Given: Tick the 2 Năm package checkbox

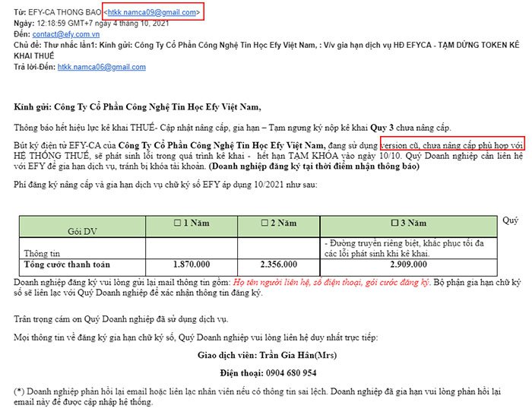Looking at the screenshot, I should tap(264, 223).
